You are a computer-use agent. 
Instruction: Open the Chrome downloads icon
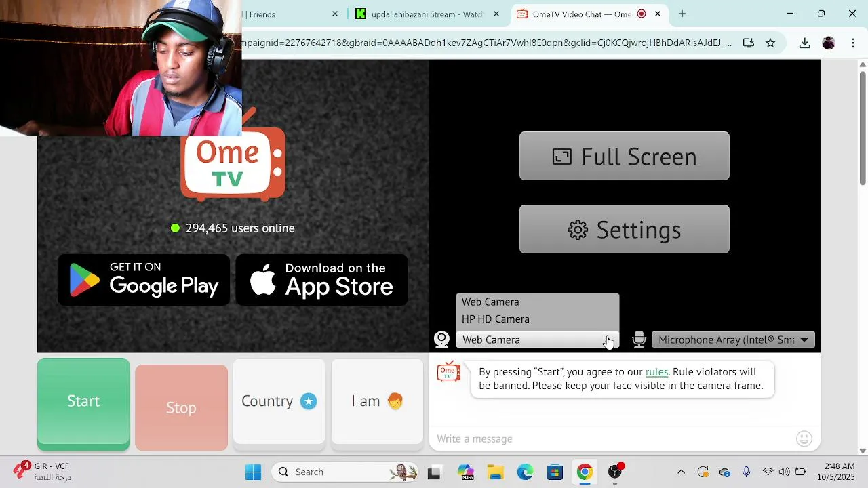805,43
